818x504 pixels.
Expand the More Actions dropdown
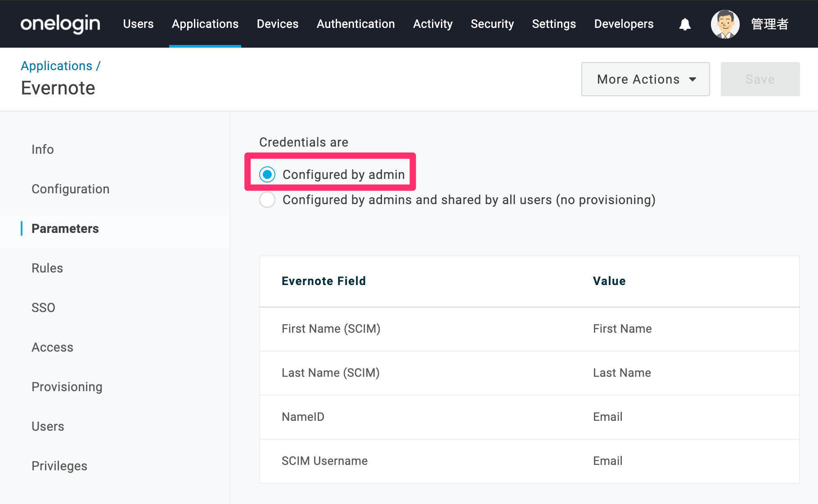(x=645, y=79)
